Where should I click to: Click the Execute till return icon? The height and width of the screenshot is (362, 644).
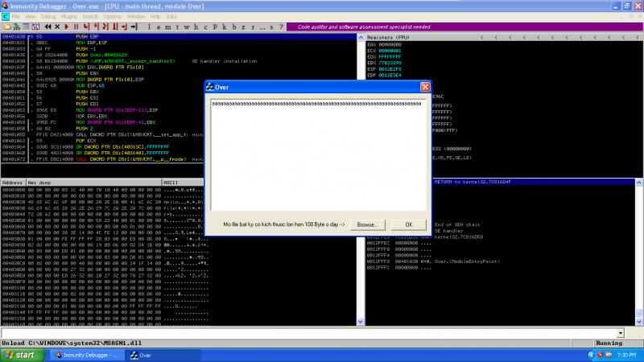[x=125, y=27]
